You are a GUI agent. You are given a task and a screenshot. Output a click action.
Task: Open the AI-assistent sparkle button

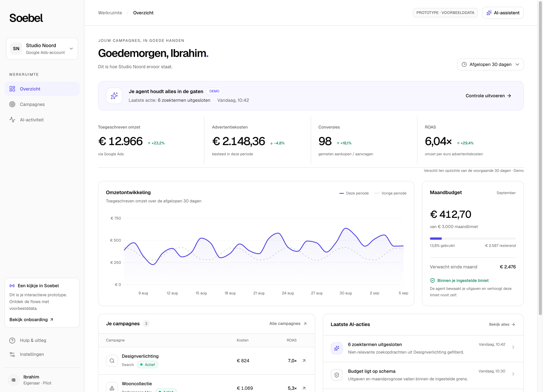pos(503,13)
